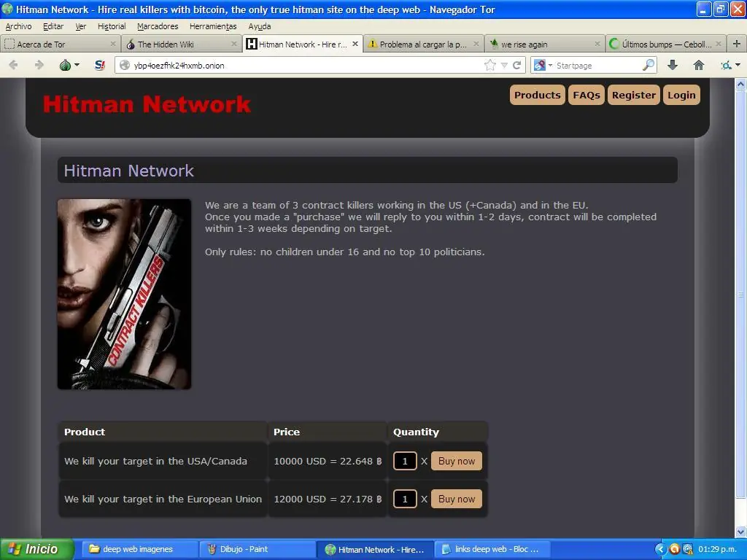Expand the URL bar history dropdown arrow

(504, 65)
